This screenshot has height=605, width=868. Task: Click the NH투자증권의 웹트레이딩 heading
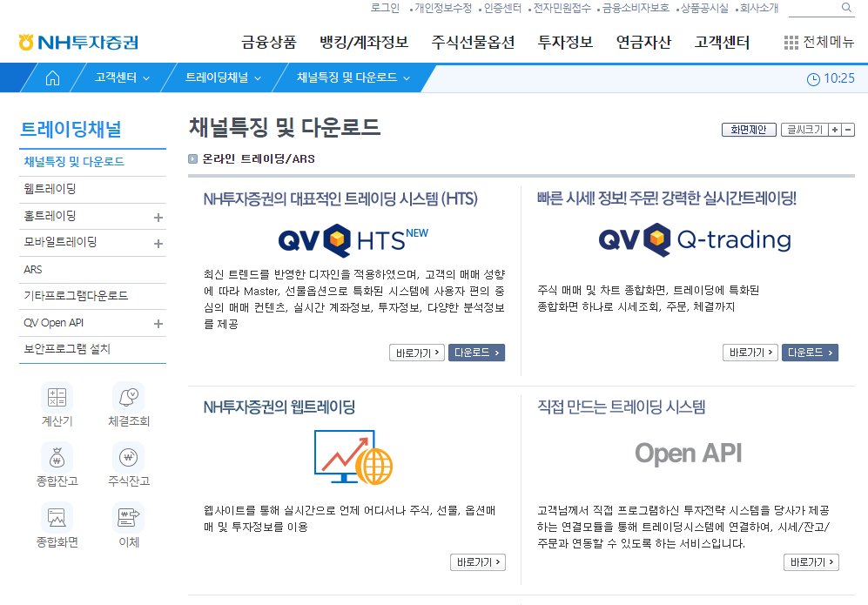279,407
